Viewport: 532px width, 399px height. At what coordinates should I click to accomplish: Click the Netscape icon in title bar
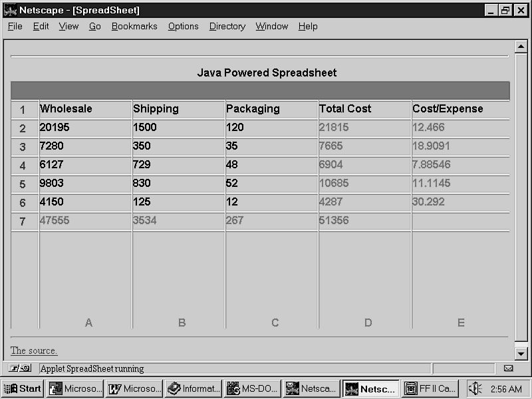[x=10, y=10]
